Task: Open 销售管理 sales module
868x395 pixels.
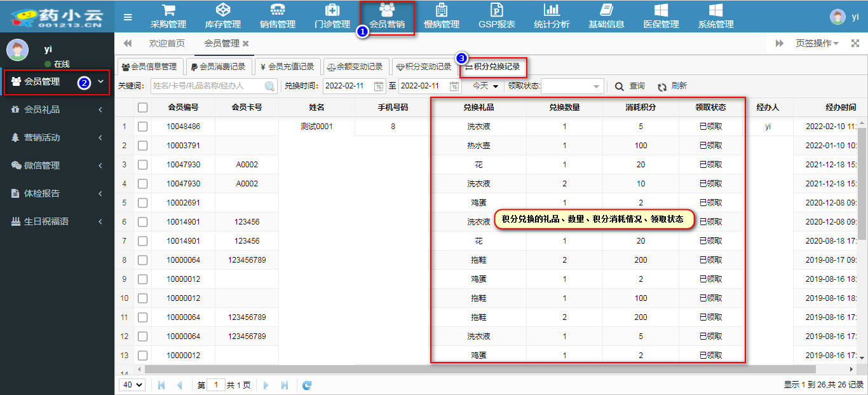Action: pyautogui.click(x=278, y=17)
